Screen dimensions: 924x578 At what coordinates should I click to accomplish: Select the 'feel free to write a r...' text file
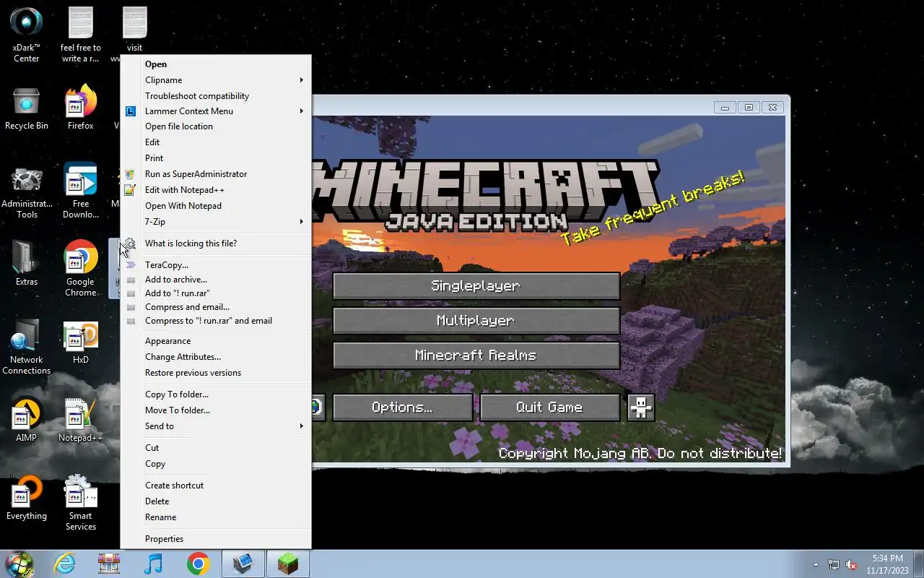point(81,34)
